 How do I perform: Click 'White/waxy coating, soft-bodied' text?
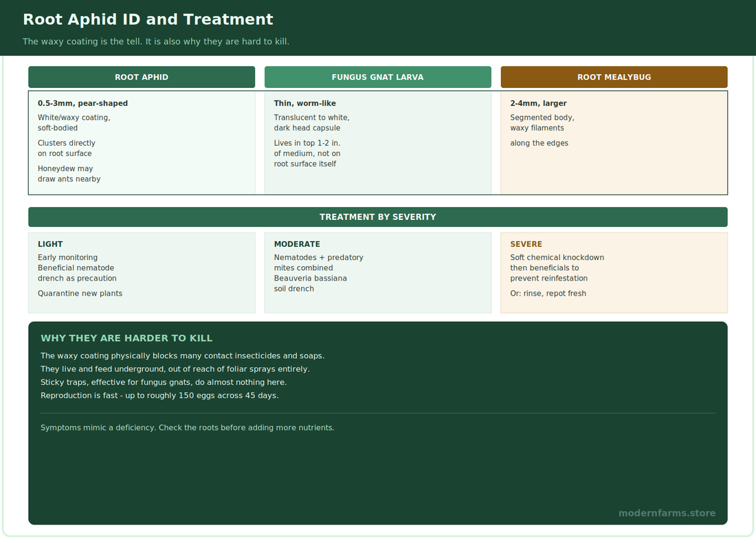click(x=74, y=122)
